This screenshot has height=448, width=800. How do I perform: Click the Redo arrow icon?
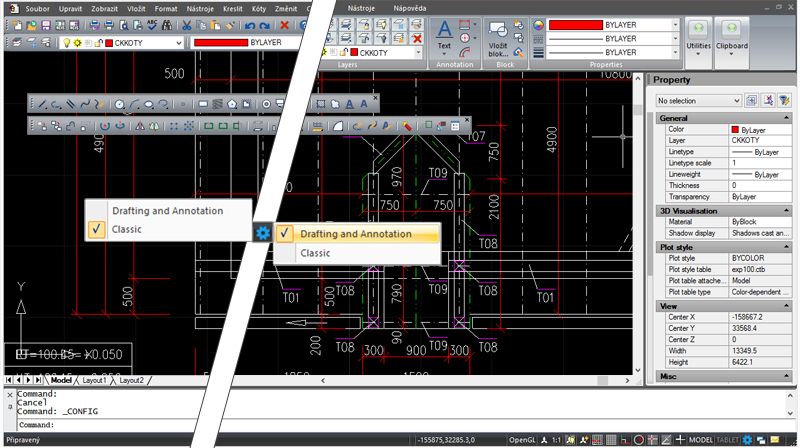264,25
